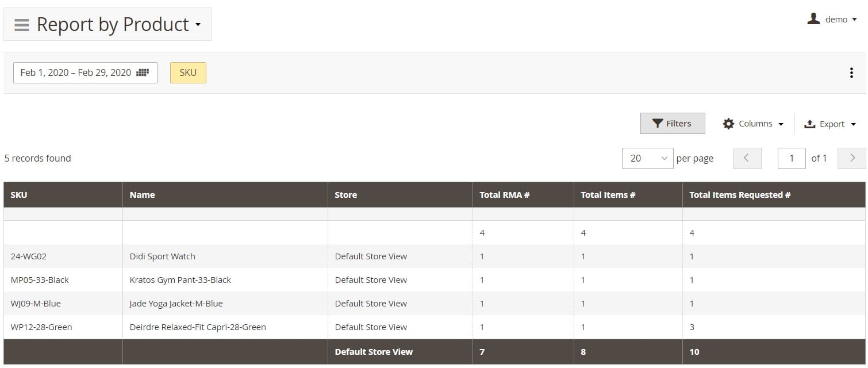Click the Deirdre Relaxed-Fit Capri-28-Green name cell
The height and width of the screenshot is (368, 868).
pos(225,327)
